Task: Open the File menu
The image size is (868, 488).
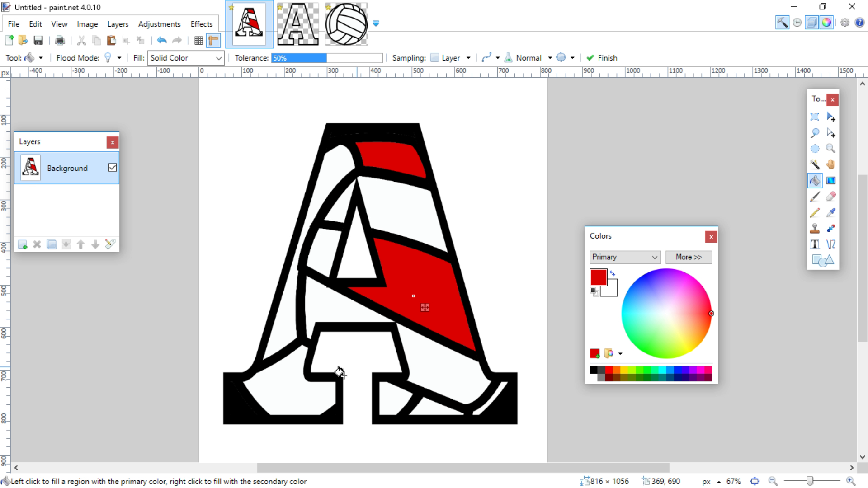Action: (14, 24)
